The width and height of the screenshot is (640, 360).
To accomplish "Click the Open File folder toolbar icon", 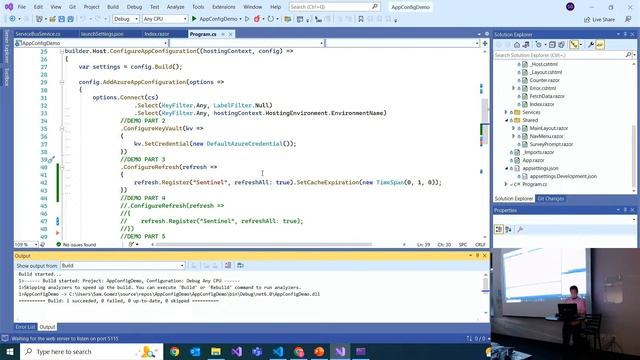I will [52, 19].
